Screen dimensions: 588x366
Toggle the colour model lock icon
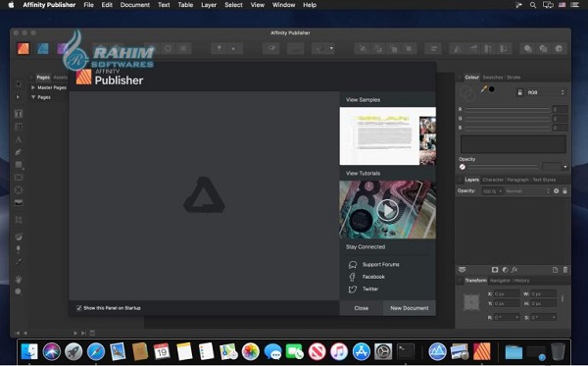tap(519, 92)
